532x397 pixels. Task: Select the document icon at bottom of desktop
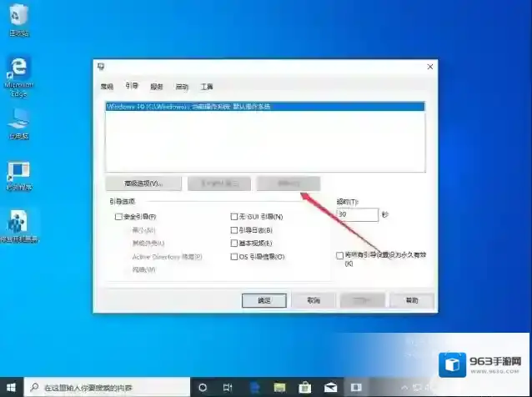18,226
